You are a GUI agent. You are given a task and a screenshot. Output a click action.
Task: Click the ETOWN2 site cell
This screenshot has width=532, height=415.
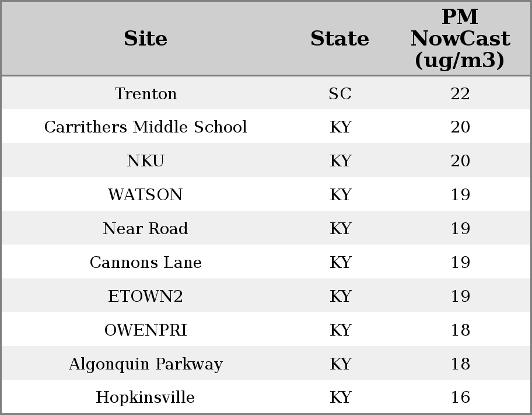pyautogui.click(x=145, y=297)
